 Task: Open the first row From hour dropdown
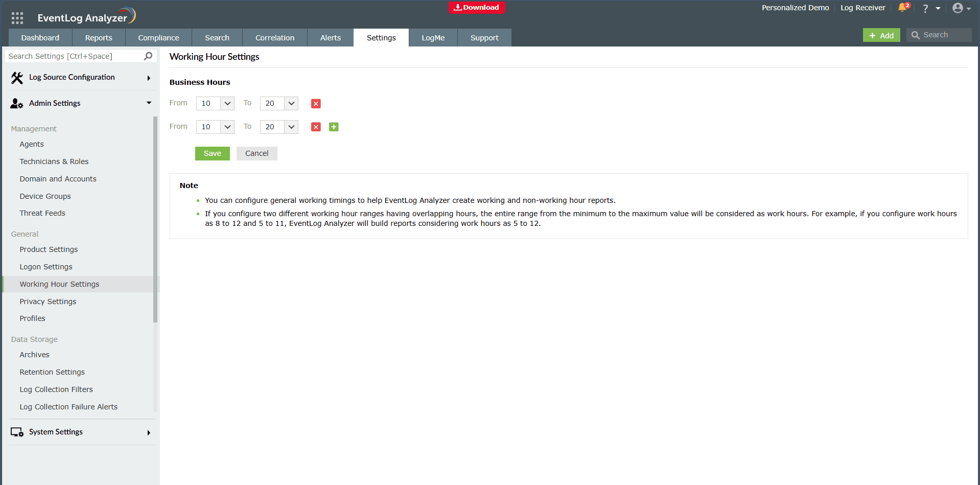[x=215, y=104]
